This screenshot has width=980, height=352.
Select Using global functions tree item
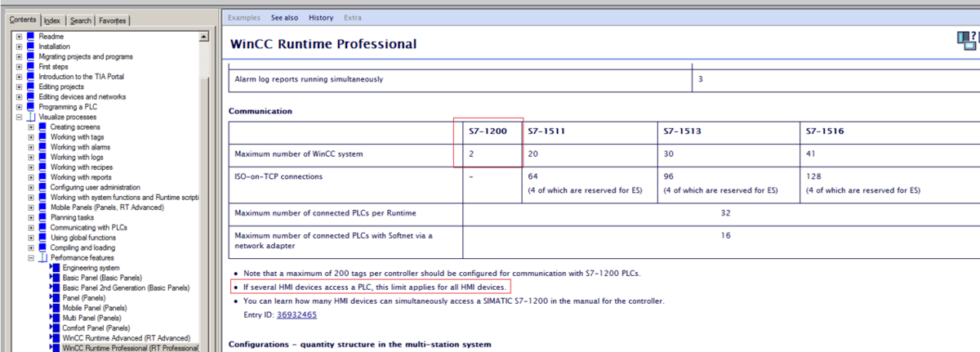click(x=83, y=238)
